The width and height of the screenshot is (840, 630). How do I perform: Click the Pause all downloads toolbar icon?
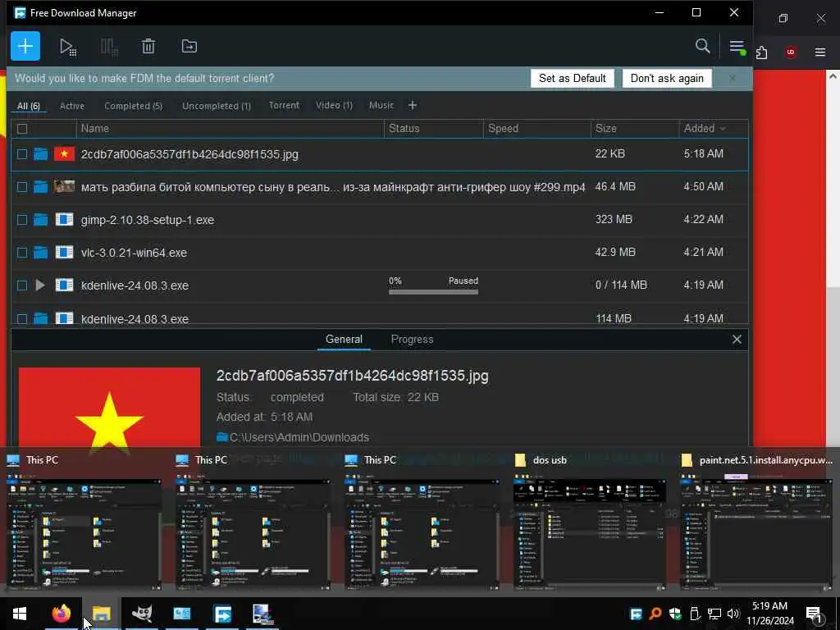(109, 47)
